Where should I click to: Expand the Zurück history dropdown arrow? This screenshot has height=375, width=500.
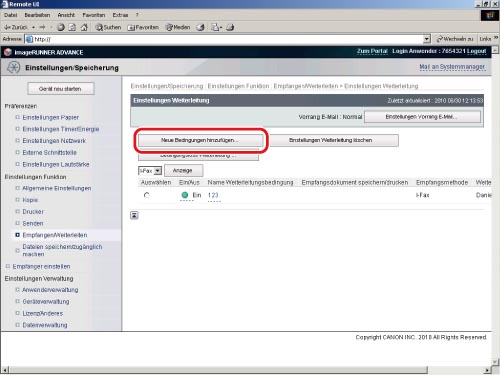(x=34, y=27)
